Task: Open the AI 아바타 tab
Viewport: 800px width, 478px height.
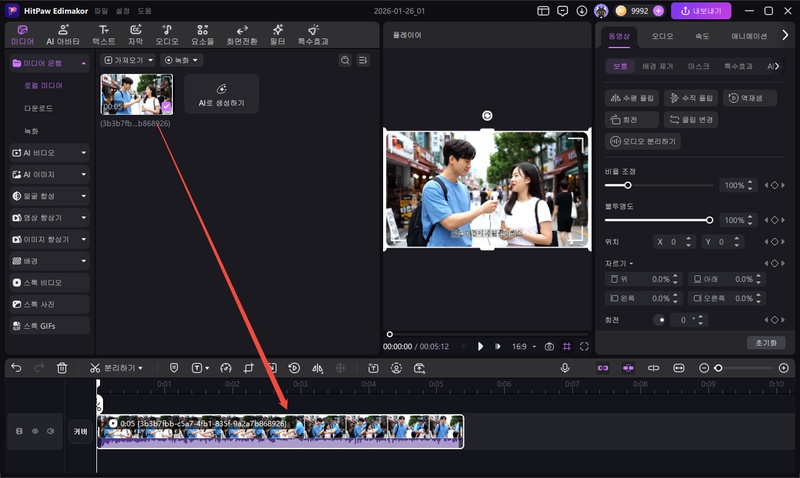Action: coord(63,35)
